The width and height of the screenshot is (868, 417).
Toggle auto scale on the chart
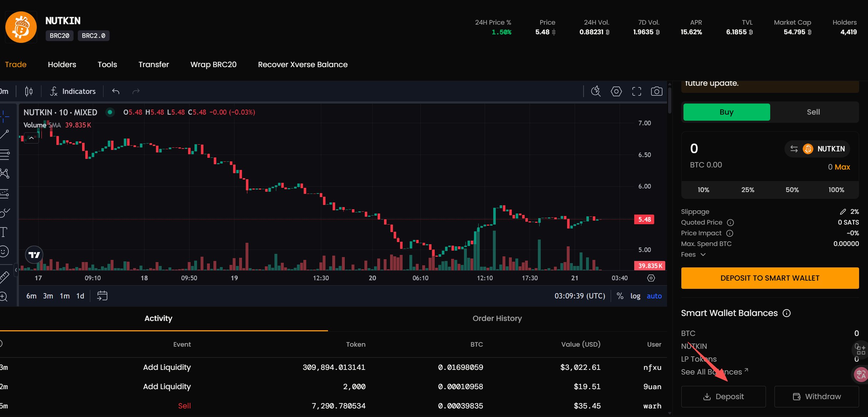pos(654,296)
